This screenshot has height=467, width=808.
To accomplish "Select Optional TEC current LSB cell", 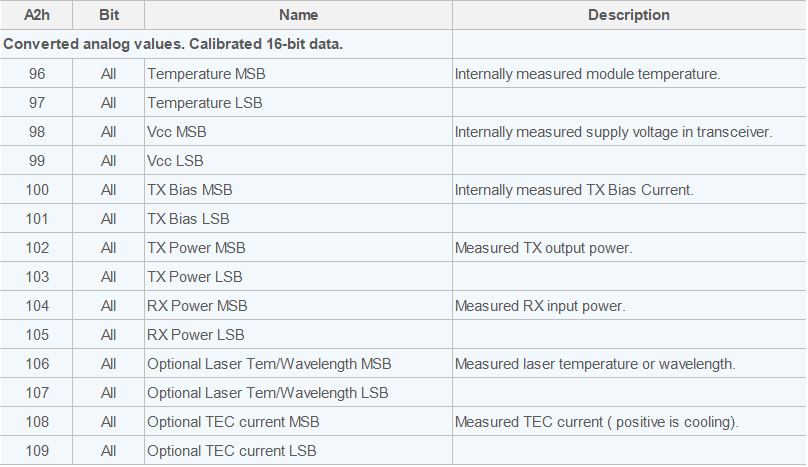I will (232, 451).
